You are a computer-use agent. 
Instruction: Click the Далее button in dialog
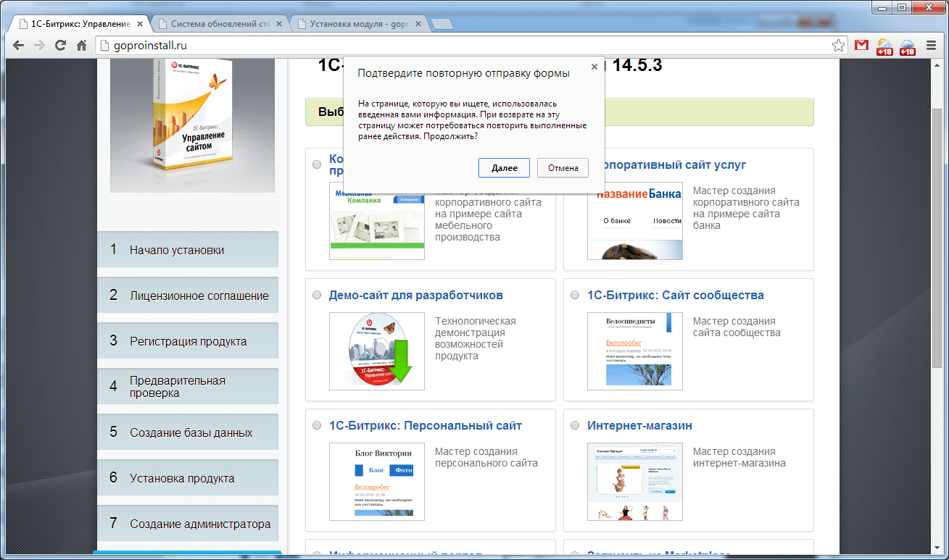(504, 167)
